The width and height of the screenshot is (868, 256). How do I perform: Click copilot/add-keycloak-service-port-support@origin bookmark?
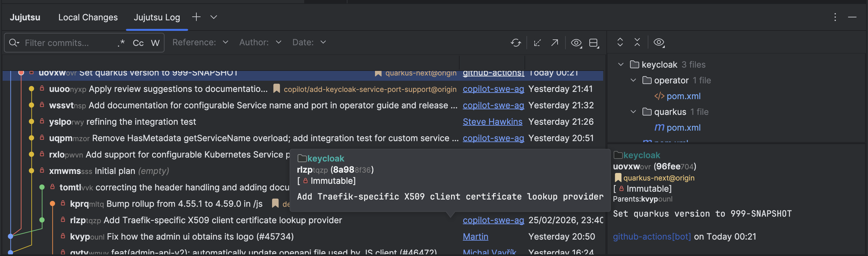[x=370, y=89]
